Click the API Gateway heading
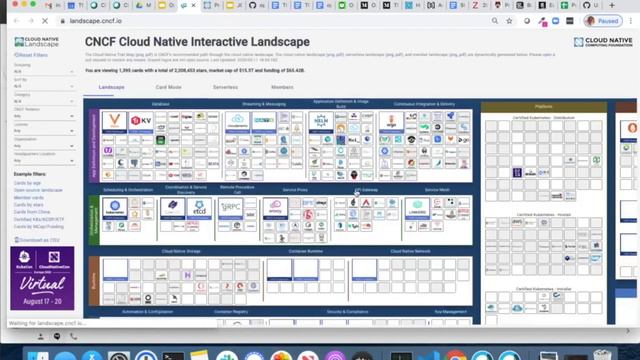Image resolution: width=640 pixels, height=360 pixels. pyautogui.click(x=366, y=190)
